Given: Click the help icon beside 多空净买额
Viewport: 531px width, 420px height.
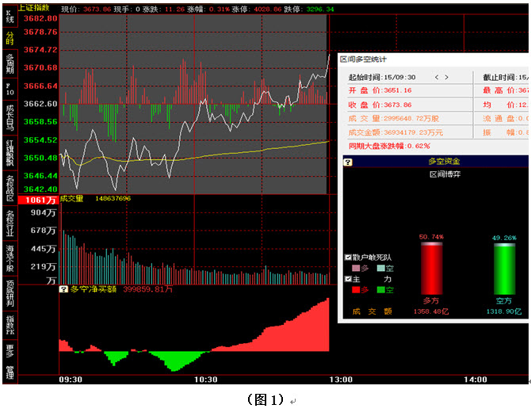Looking at the screenshot, I should [x=63, y=289].
